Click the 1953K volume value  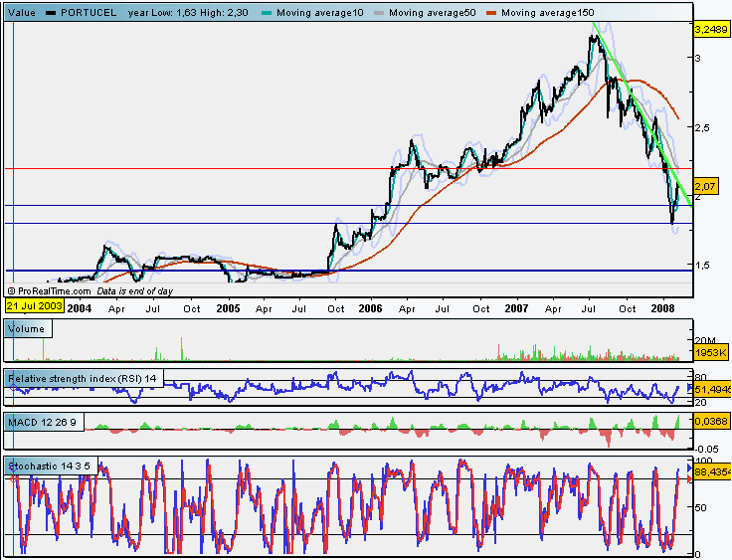coord(710,352)
